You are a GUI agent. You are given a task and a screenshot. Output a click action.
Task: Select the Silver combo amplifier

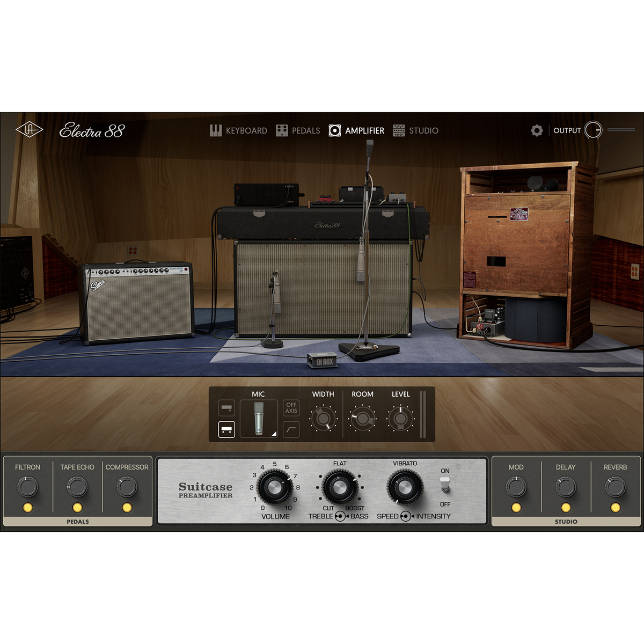(x=137, y=303)
